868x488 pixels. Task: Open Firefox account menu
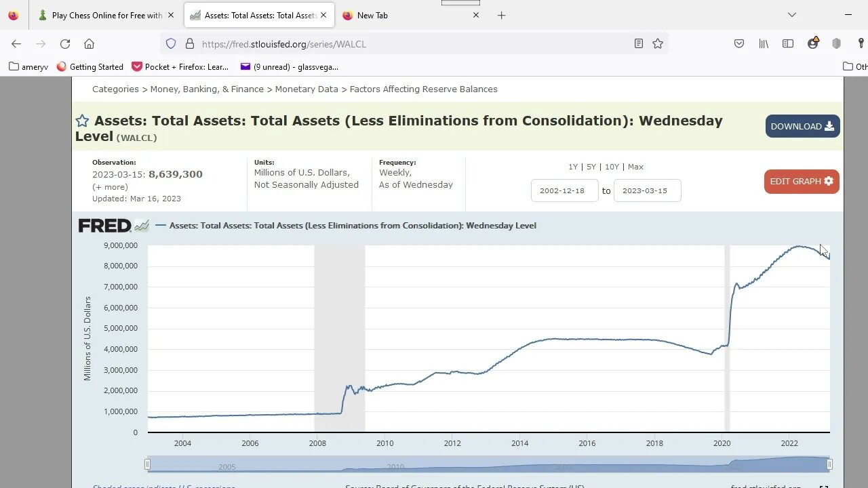point(812,43)
